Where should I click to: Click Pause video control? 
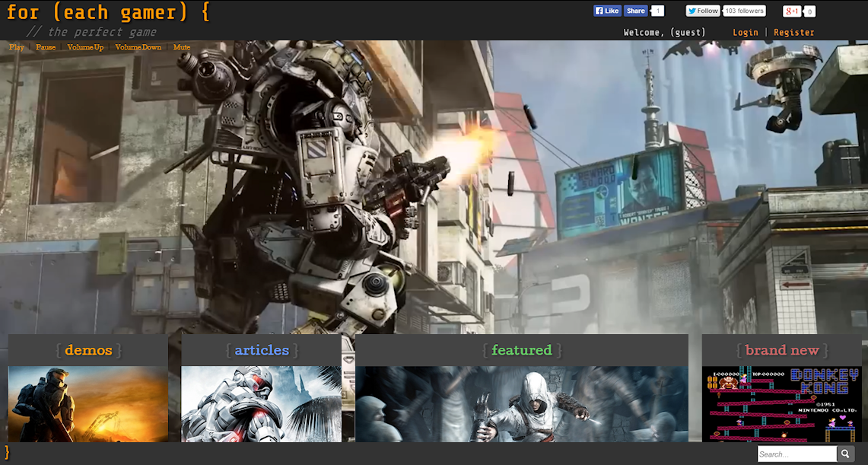46,47
